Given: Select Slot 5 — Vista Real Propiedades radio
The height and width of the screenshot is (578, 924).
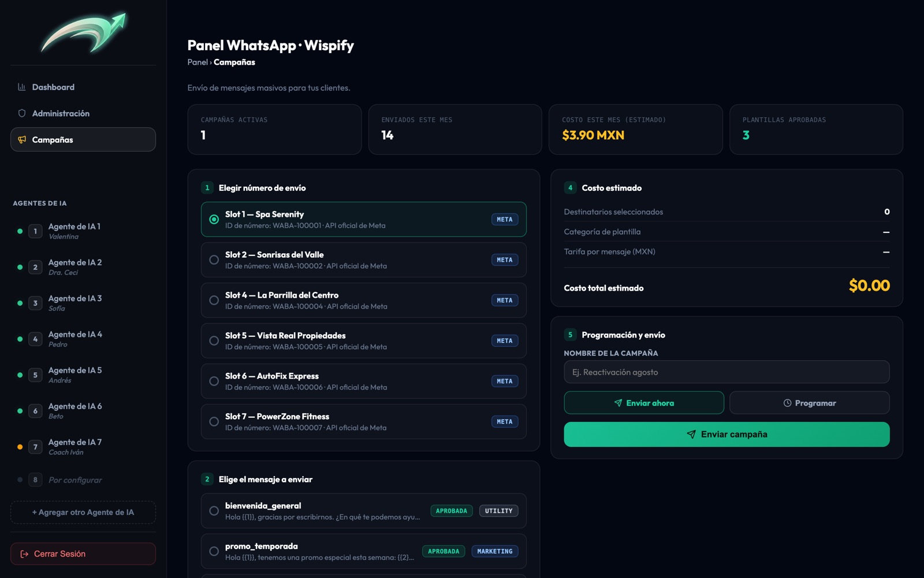Looking at the screenshot, I should pyautogui.click(x=214, y=341).
